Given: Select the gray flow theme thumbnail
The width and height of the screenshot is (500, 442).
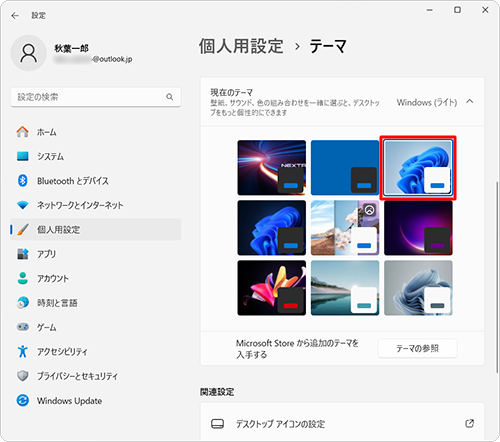Looking at the screenshot, I should (418, 288).
